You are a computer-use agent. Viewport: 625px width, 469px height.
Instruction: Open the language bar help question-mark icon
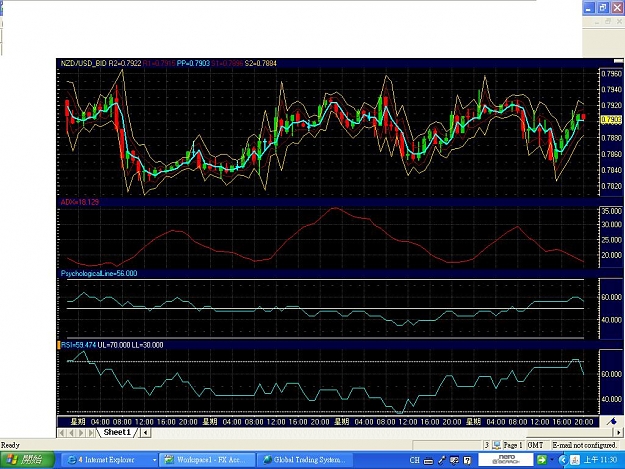(x=468, y=460)
